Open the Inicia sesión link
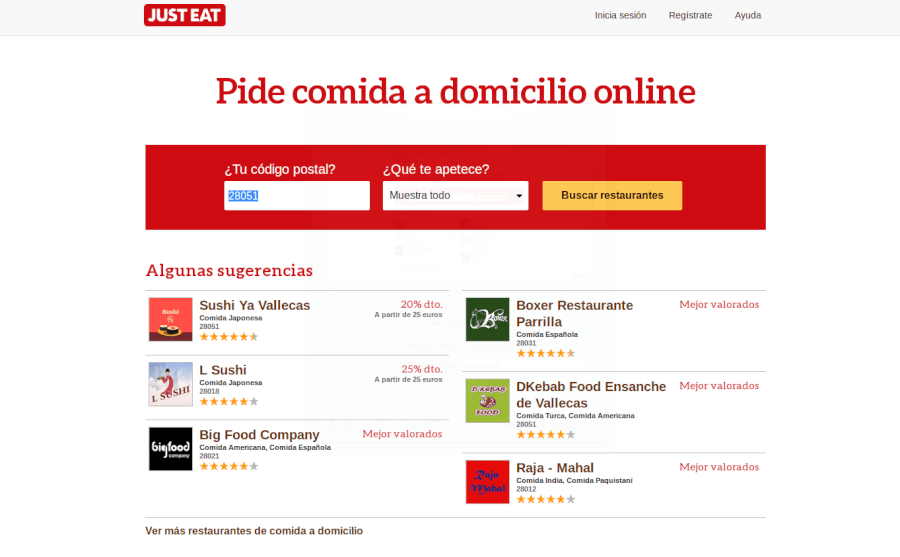900x557 pixels. tap(620, 16)
